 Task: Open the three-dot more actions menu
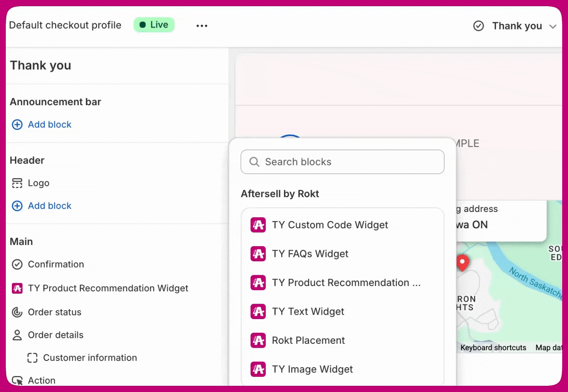(202, 26)
